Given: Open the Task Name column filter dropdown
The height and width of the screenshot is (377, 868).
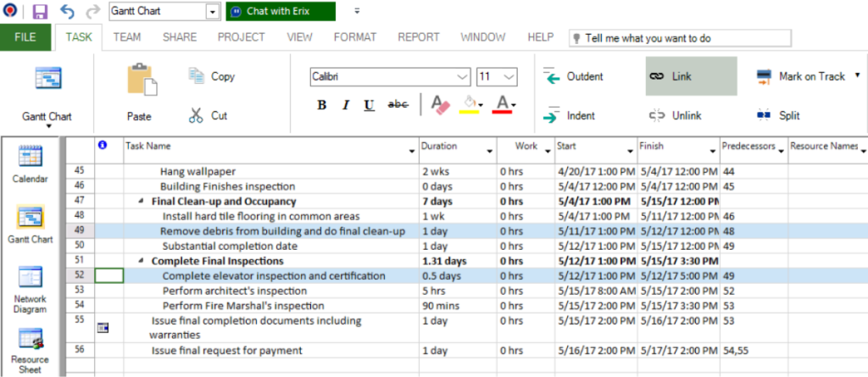Looking at the screenshot, I should click(x=411, y=151).
